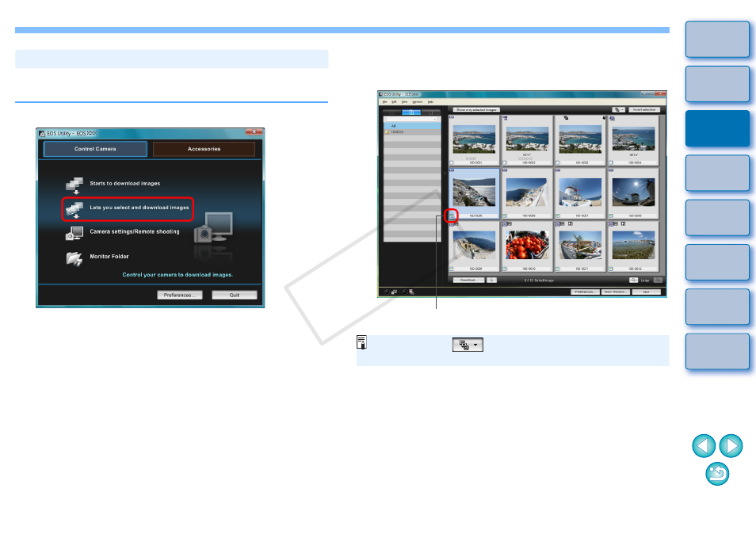
Task: Select the first coastal town thumbnail 100-0001
Action: [x=474, y=139]
